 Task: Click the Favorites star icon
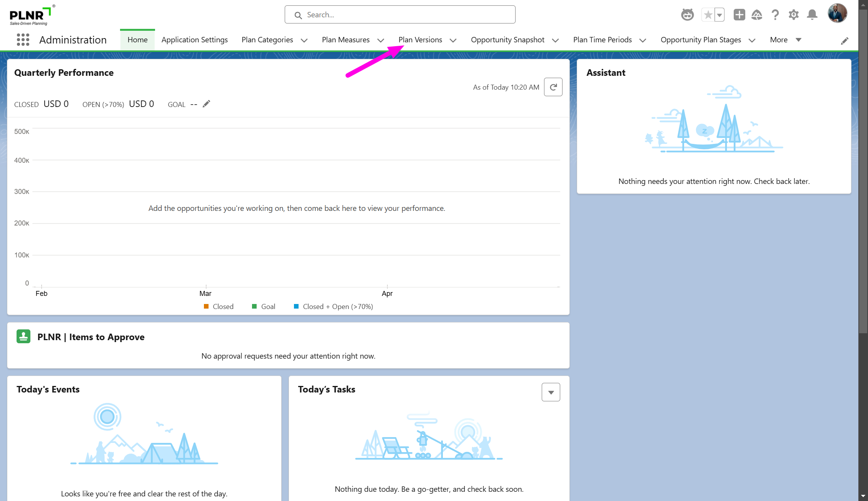click(x=708, y=15)
